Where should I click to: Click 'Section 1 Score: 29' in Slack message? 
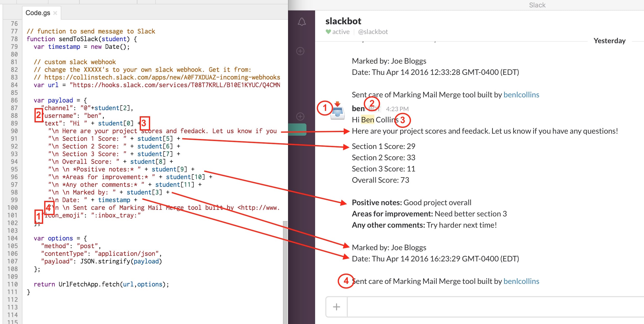(384, 146)
